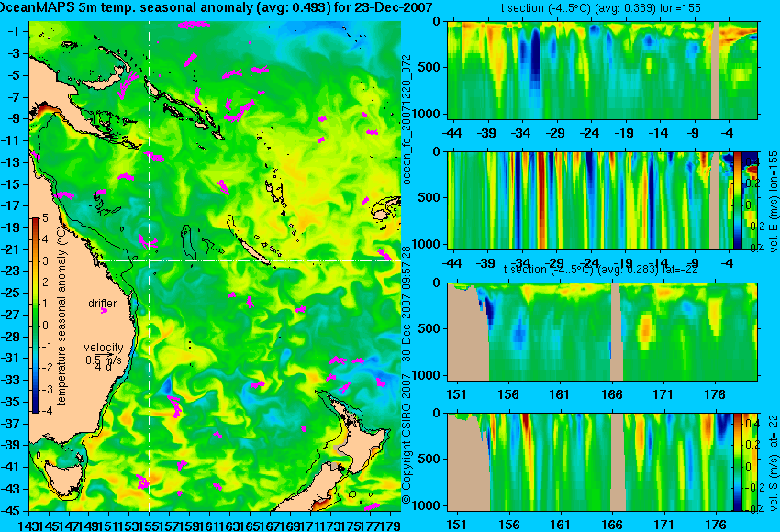Click the vel. E (m/s) lon=155 label
This screenshot has height=532, width=780.
click(774, 202)
